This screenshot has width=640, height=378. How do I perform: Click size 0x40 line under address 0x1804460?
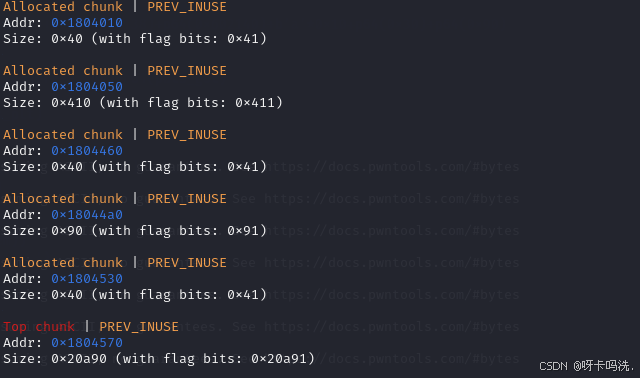(135, 167)
